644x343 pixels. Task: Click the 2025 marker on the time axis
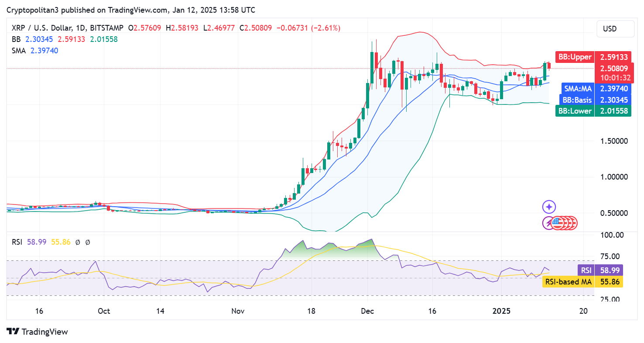click(501, 311)
